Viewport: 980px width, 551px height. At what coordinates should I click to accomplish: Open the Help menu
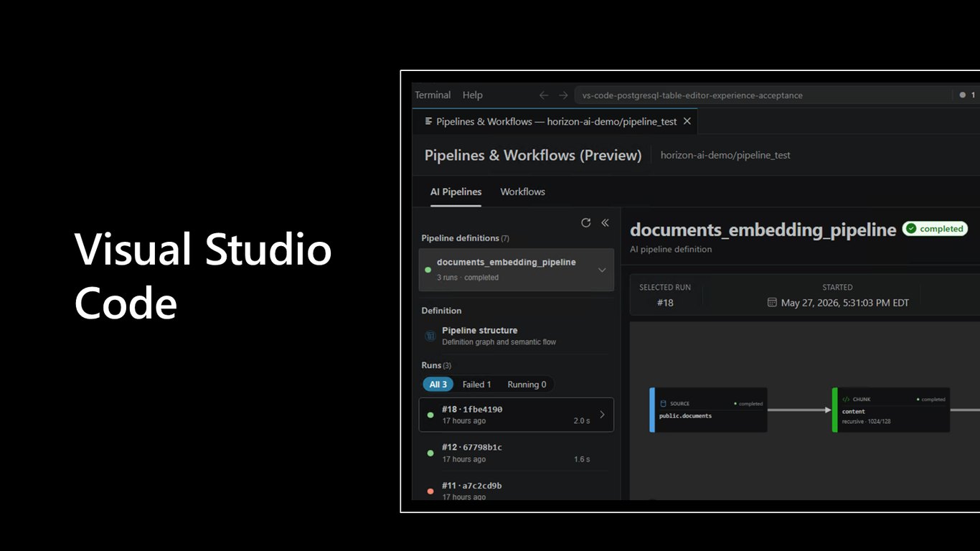[x=473, y=95]
